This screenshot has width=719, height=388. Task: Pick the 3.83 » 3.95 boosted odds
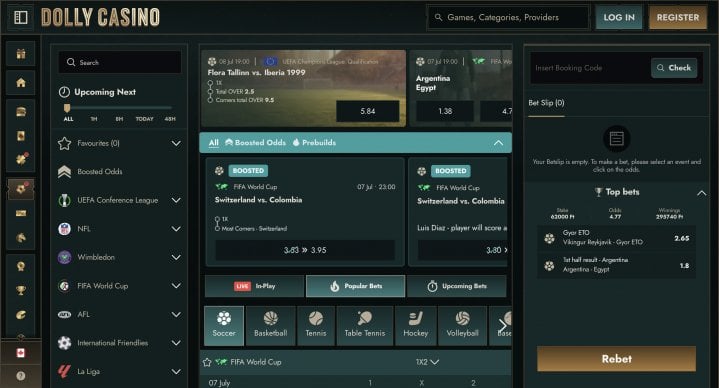(305, 250)
